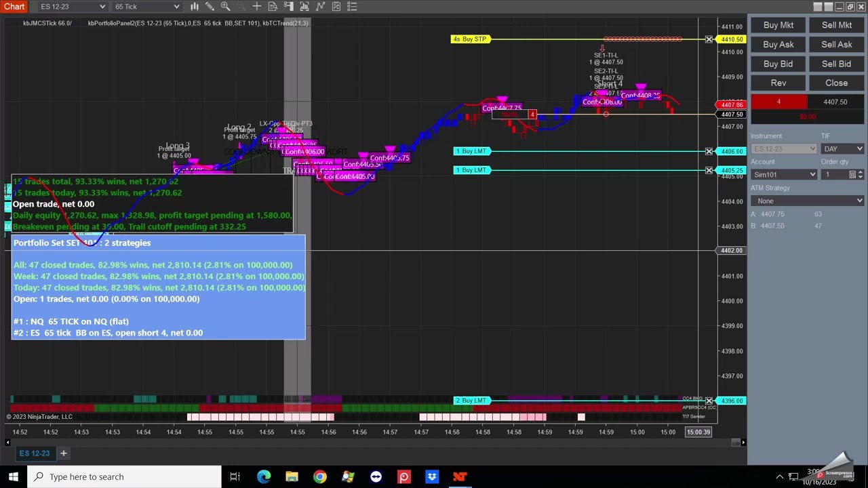868x488 pixels.
Task: Switch to NinjaTrader taskbar icon
Action: click(x=460, y=476)
